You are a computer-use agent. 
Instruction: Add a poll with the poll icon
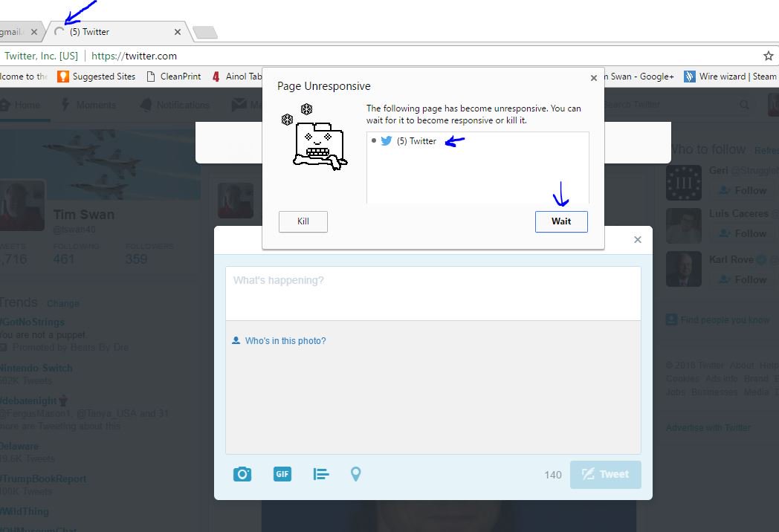point(321,474)
